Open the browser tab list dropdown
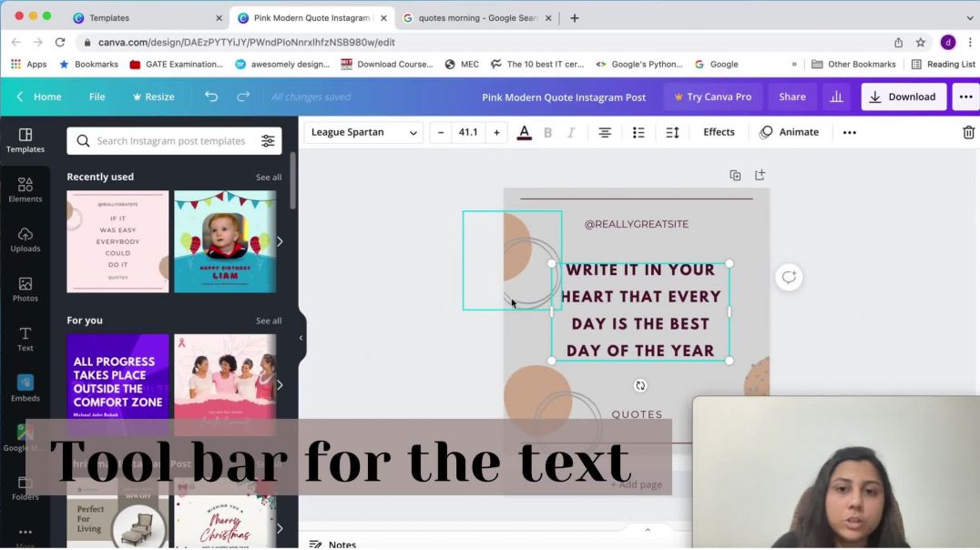Image resolution: width=980 pixels, height=550 pixels. pyautogui.click(x=969, y=18)
